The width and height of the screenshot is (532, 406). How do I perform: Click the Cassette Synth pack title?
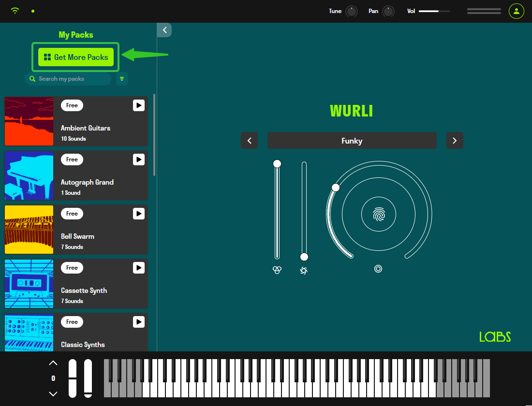coord(84,290)
